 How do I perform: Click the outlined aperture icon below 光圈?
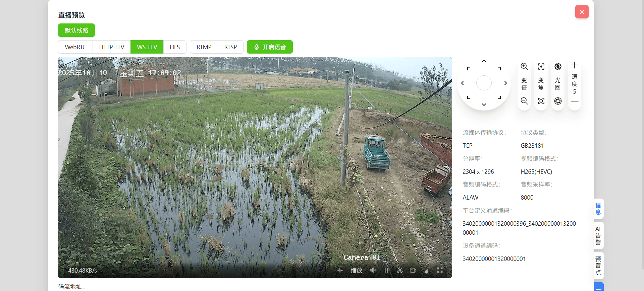tap(557, 101)
